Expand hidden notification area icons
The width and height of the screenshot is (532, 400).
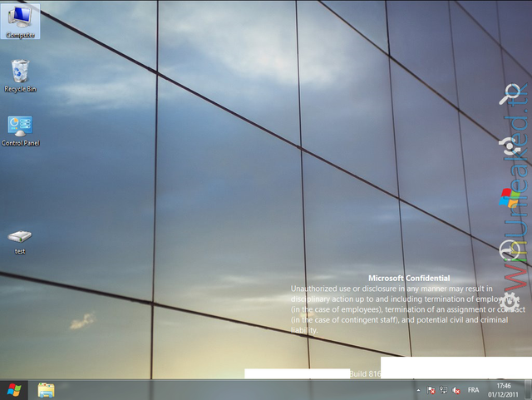point(418,390)
